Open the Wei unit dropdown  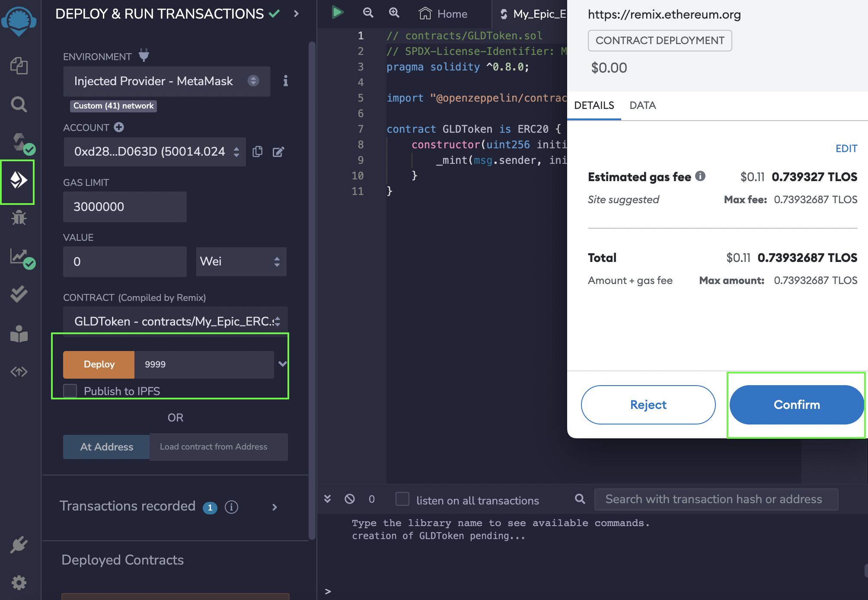pyautogui.click(x=241, y=262)
